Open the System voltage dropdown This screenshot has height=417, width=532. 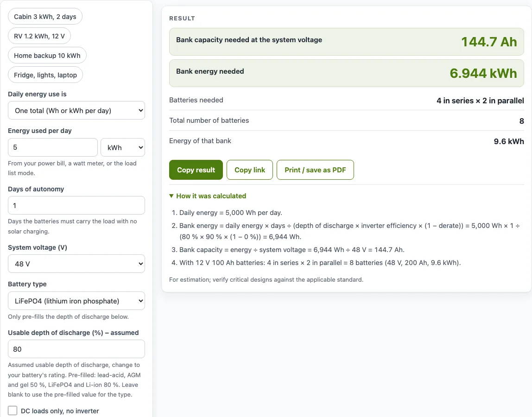76,264
